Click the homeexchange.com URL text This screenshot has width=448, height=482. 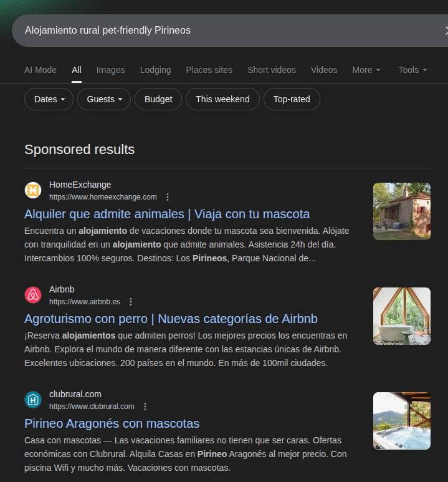[x=103, y=197]
